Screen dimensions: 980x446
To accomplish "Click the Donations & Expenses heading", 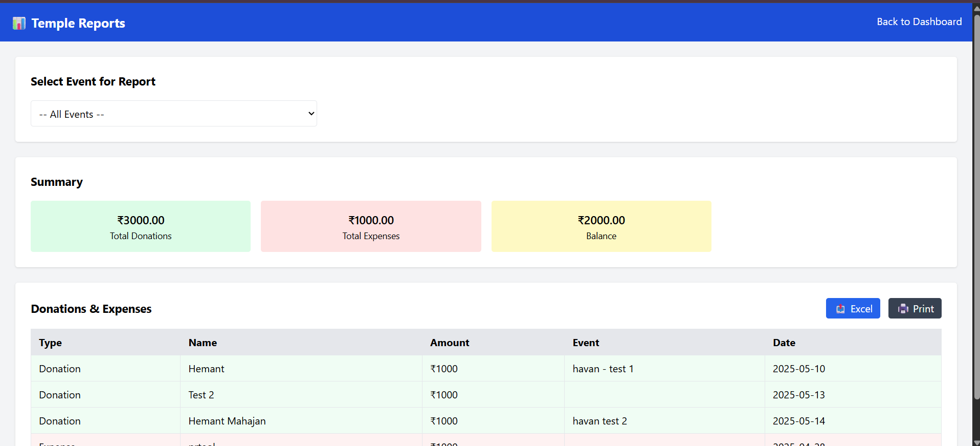I will 91,309.
